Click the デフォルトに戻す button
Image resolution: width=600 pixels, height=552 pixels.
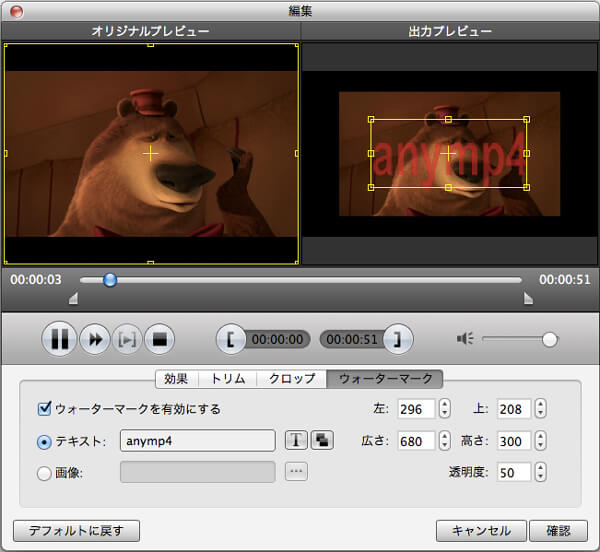77,531
